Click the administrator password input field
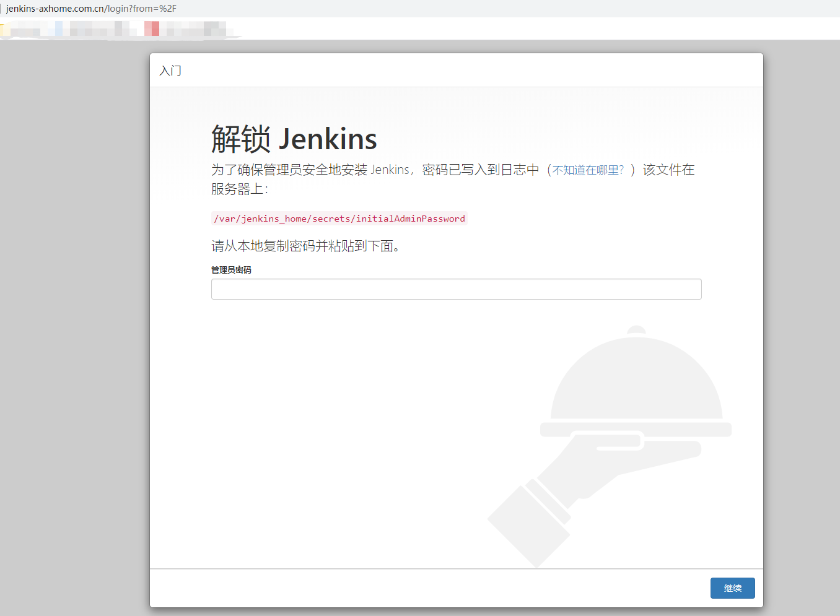 (456, 289)
